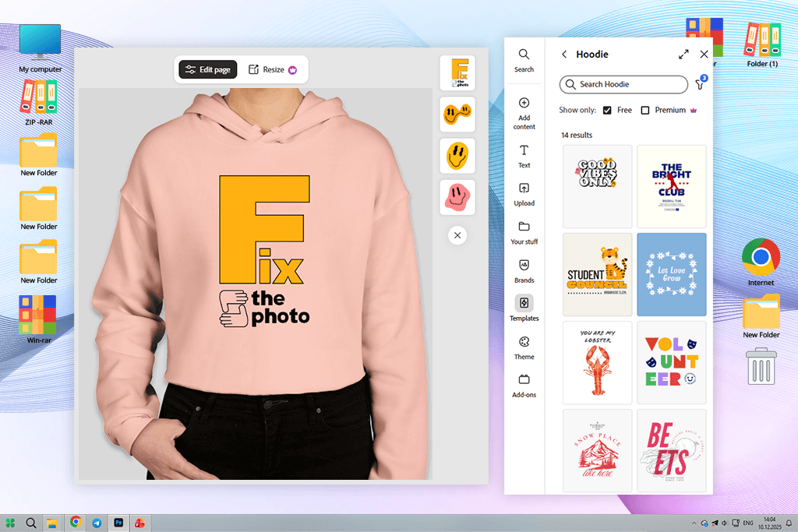The height and width of the screenshot is (532, 798).
Task: Open the Upload panel
Action: 524,194
